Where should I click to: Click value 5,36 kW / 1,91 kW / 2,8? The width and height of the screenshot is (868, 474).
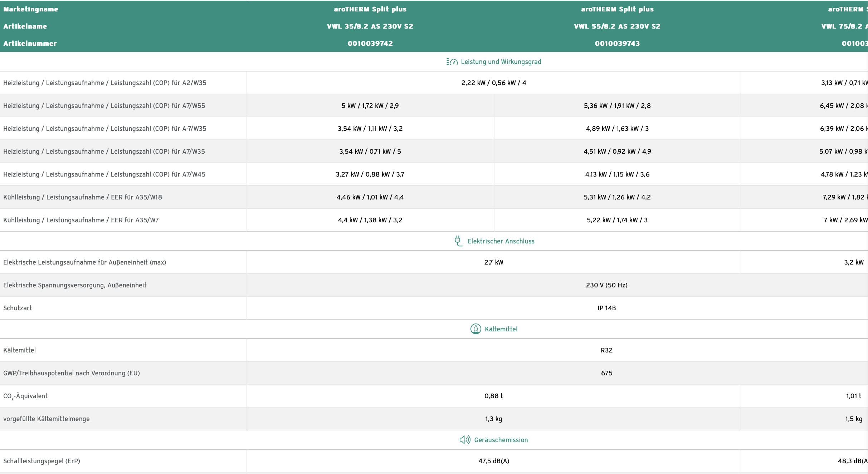click(x=617, y=106)
